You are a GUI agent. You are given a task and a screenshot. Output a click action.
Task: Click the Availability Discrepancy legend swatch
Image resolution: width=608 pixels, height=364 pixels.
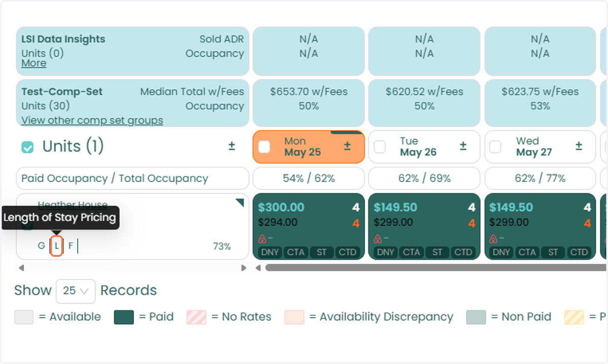(294, 317)
